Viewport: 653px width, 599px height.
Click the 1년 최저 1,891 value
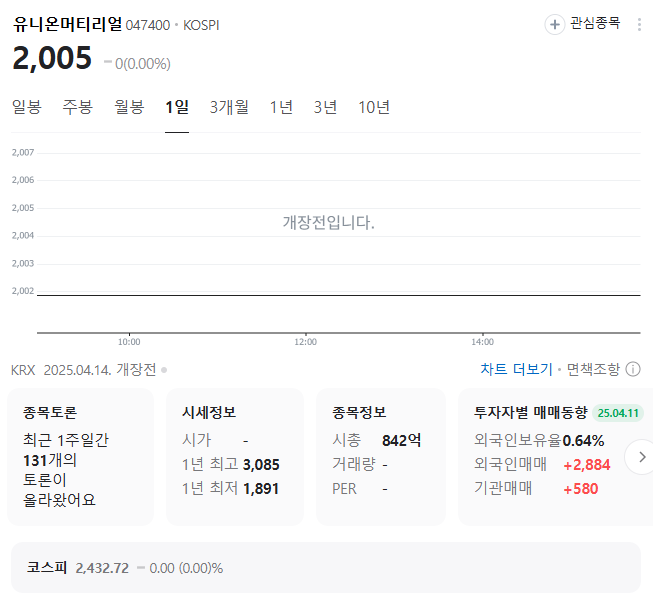coord(261,489)
